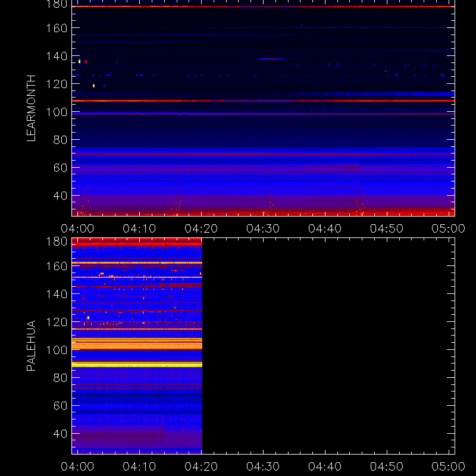Select the 40 frequency label on Learmonth plot

click(x=60, y=196)
